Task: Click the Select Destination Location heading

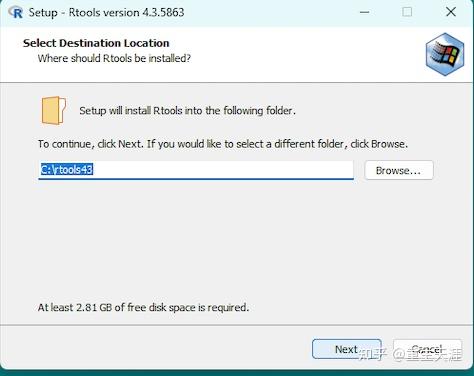Action: (96, 43)
